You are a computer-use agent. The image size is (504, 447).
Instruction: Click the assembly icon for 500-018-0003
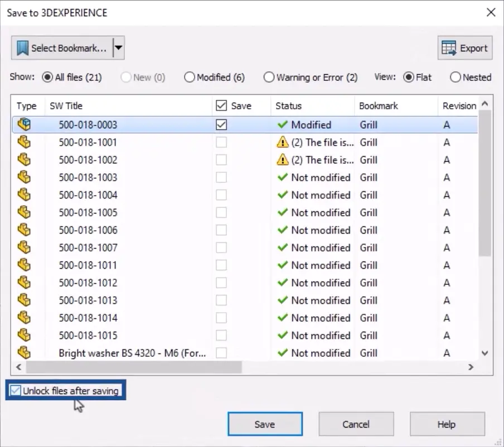(24, 124)
